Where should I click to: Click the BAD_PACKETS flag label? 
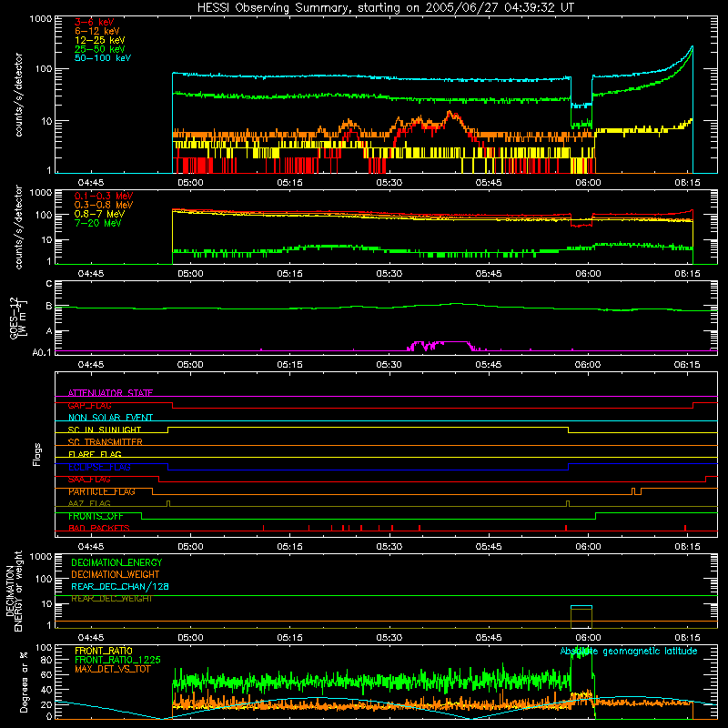point(99,528)
